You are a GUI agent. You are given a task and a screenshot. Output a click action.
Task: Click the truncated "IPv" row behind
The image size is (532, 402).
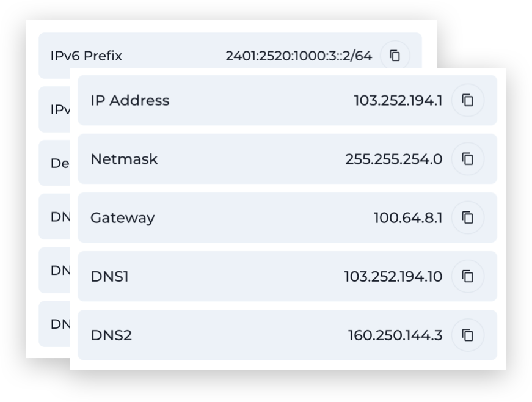(59, 110)
